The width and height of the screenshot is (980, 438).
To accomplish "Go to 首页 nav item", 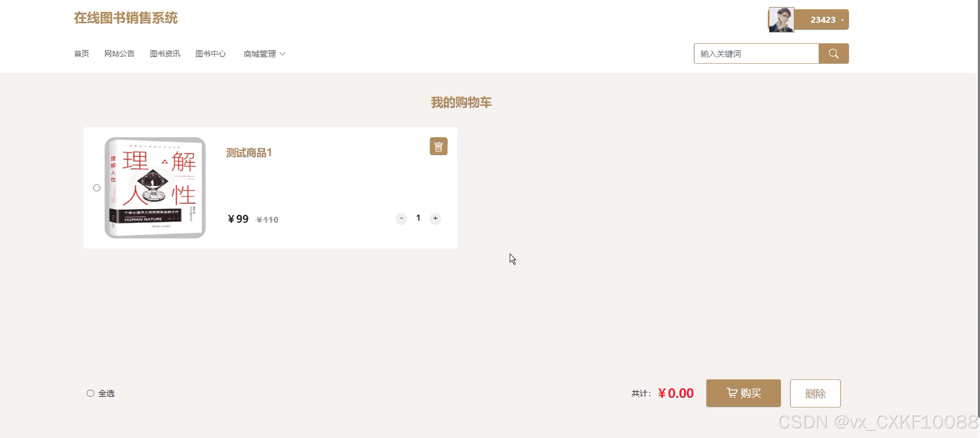I will pos(81,54).
